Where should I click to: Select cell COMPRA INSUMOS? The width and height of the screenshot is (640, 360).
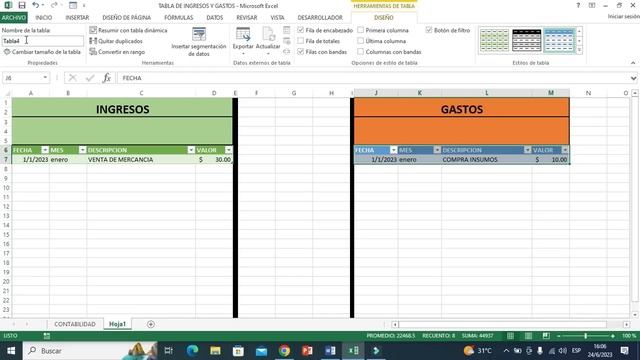487,160
